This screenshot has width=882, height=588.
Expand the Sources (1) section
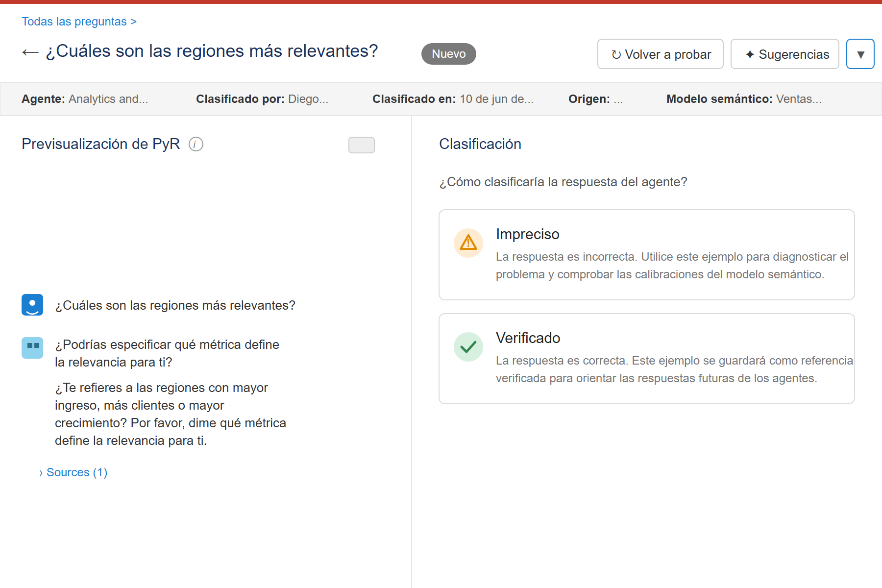pyautogui.click(x=73, y=472)
